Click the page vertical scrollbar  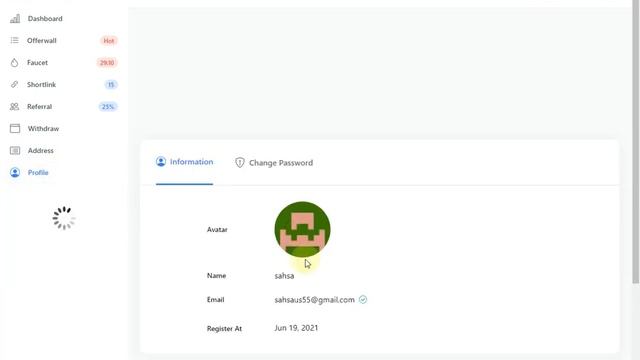click(636, 141)
